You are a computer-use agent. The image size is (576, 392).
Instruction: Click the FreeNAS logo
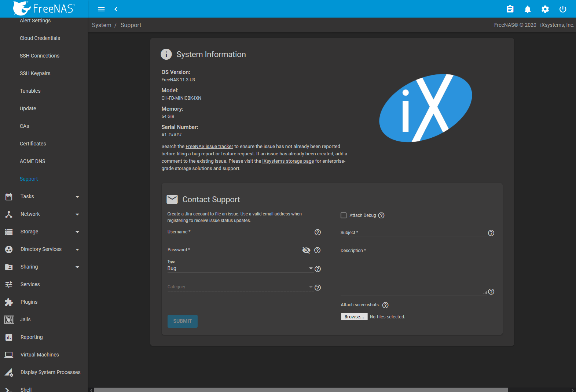[x=44, y=8]
